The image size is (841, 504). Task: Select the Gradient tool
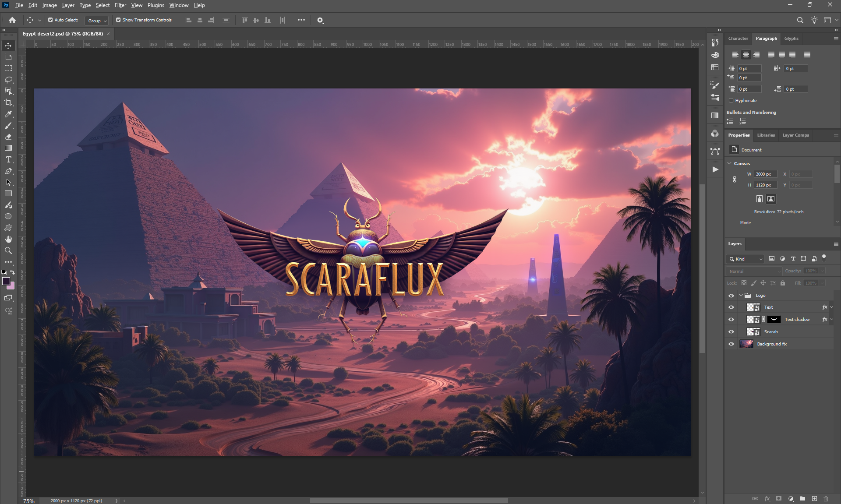pyautogui.click(x=8, y=148)
